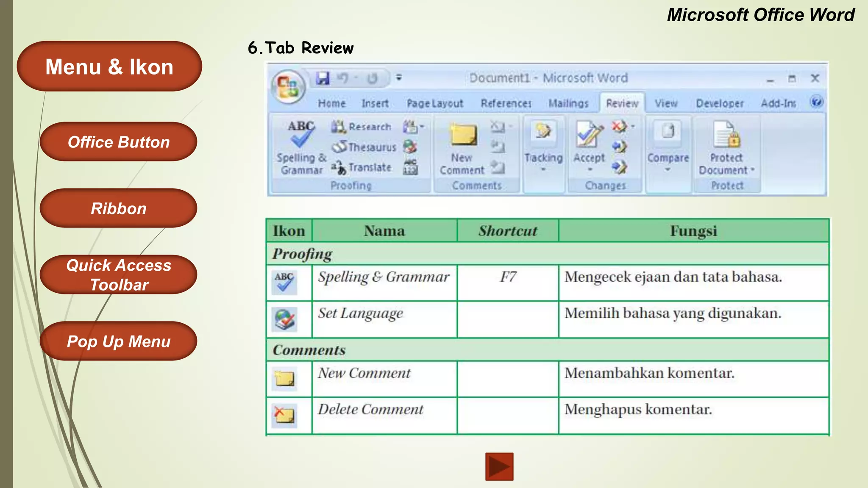Viewport: 868px width, 488px height.
Task: Click the 'Proofing' table section row
Action: tap(548, 254)
